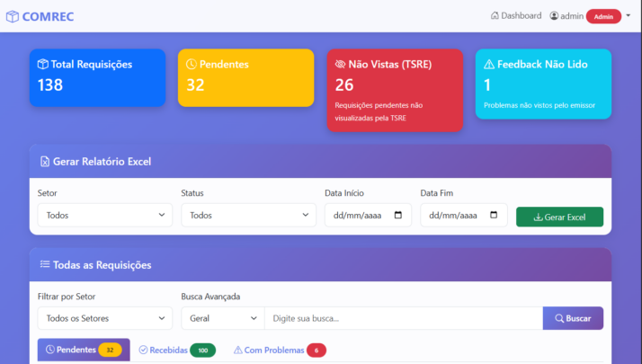Click the house icon beside Dashboard
Screen dimensions: 642x364
coord(495,15)
